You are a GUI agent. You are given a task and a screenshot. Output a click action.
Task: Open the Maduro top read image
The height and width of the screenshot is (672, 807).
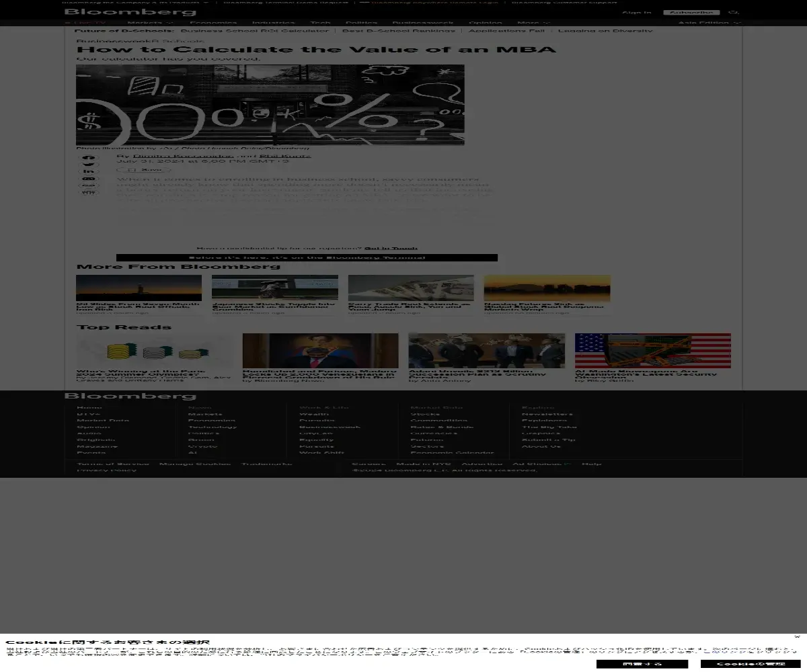320,350
